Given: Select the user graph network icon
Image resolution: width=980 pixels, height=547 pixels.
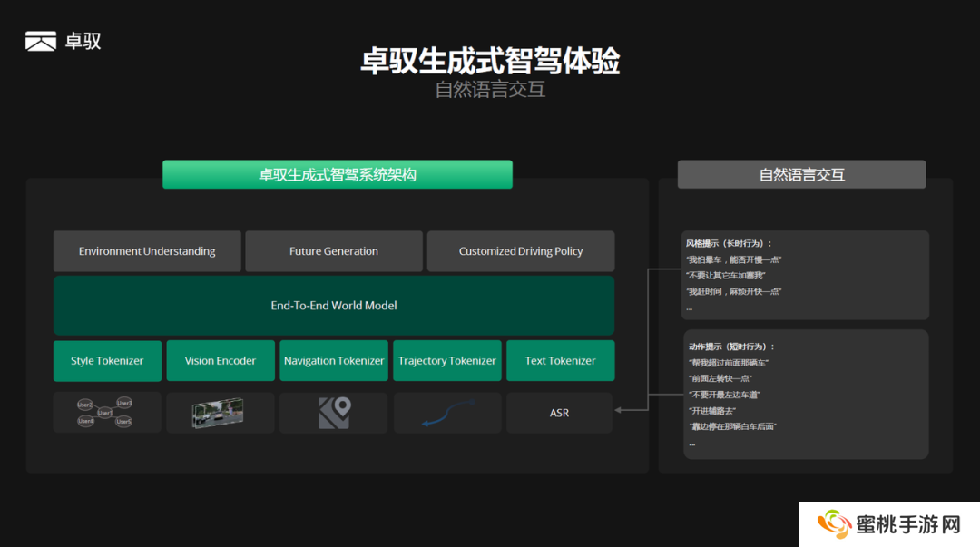Looking at the screenshot, I should pyautogui.click(x=106, y=413).
